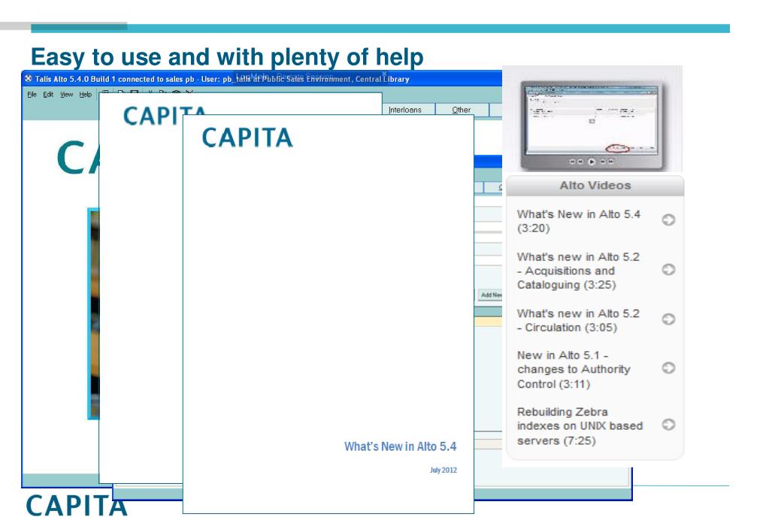Screen dimensions: 769x532
Task: Click arrow icon beside Rebuilding Zebra indexes
Action: click(668, 425)
